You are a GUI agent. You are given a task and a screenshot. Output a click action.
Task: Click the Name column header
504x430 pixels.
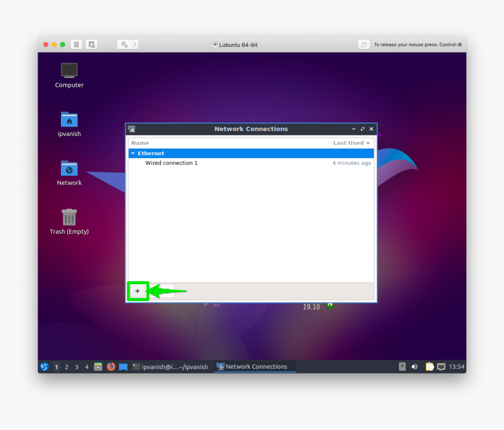[140, 142]
